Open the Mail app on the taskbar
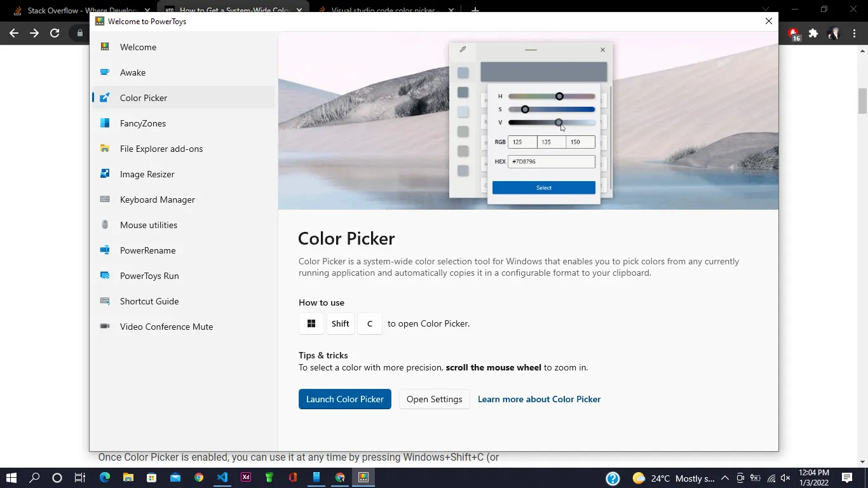 [x=175, y=478]
